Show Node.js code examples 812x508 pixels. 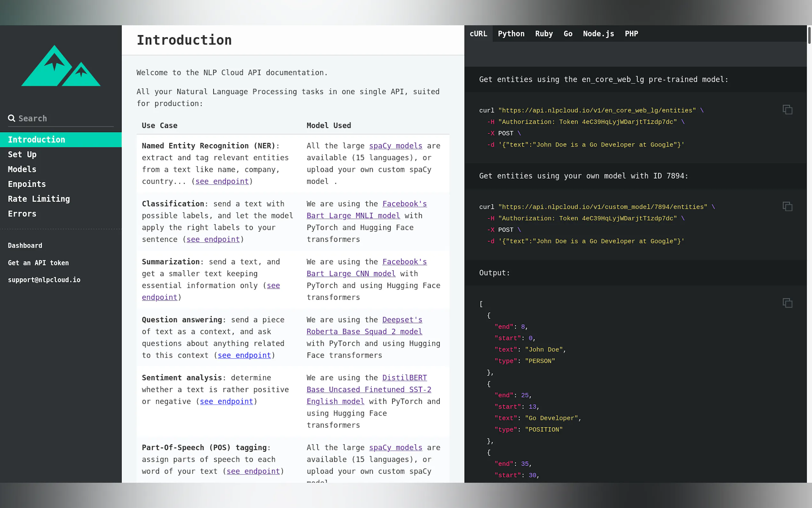click(x=598, y=34)
